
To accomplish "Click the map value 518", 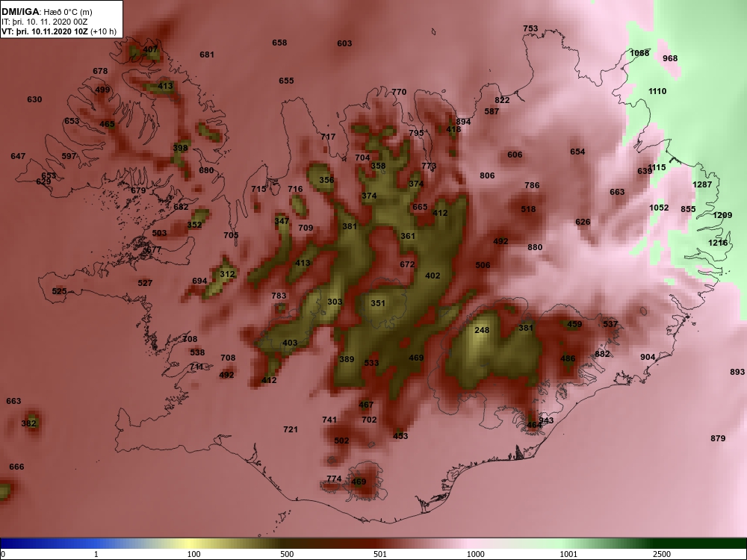I will pyautogui.click(x=528, y=210).
